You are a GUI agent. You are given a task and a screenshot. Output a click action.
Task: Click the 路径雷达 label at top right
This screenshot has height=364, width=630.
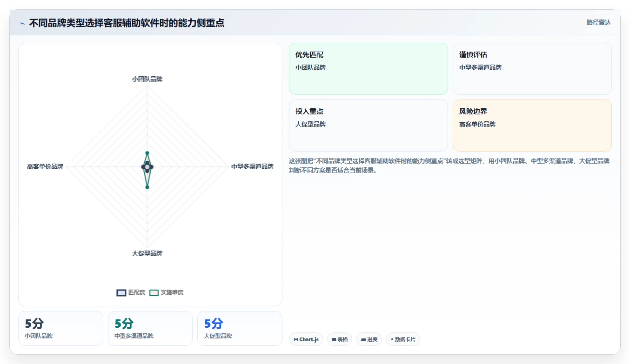click(x=598, y=22)
